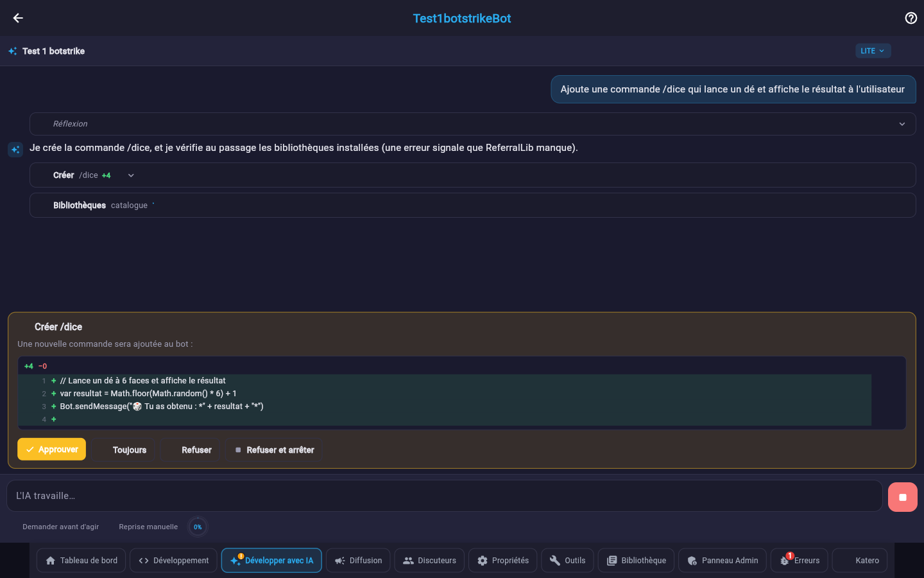Click the gear icon on Propriétés
The image size is (924, 578).
click(483, 561)
